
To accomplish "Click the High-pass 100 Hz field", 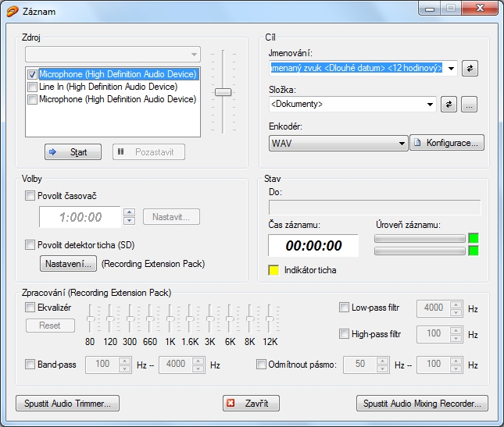I will pos(434,335).
